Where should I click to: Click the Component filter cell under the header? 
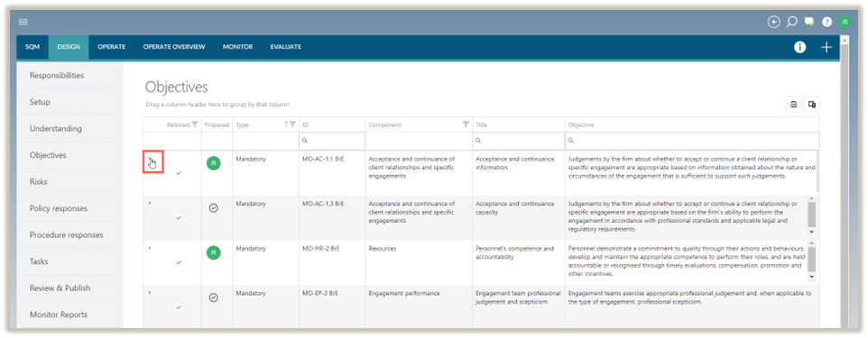point(419,141)
